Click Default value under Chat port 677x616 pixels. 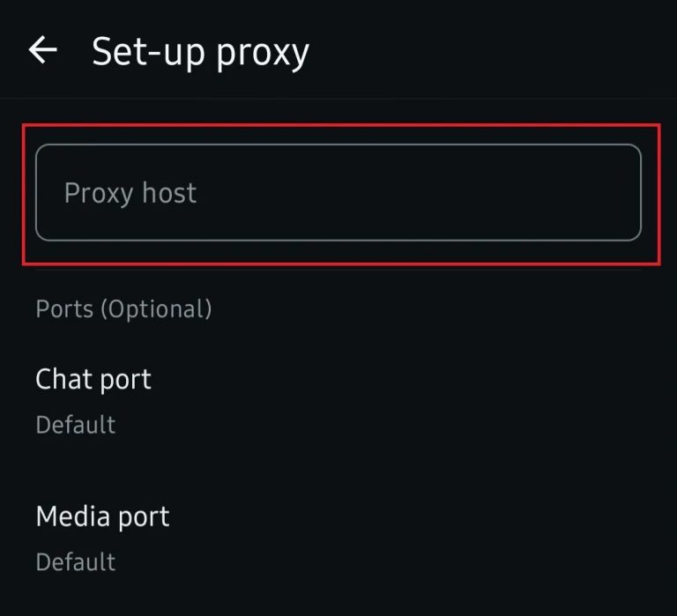pos(75,425)
